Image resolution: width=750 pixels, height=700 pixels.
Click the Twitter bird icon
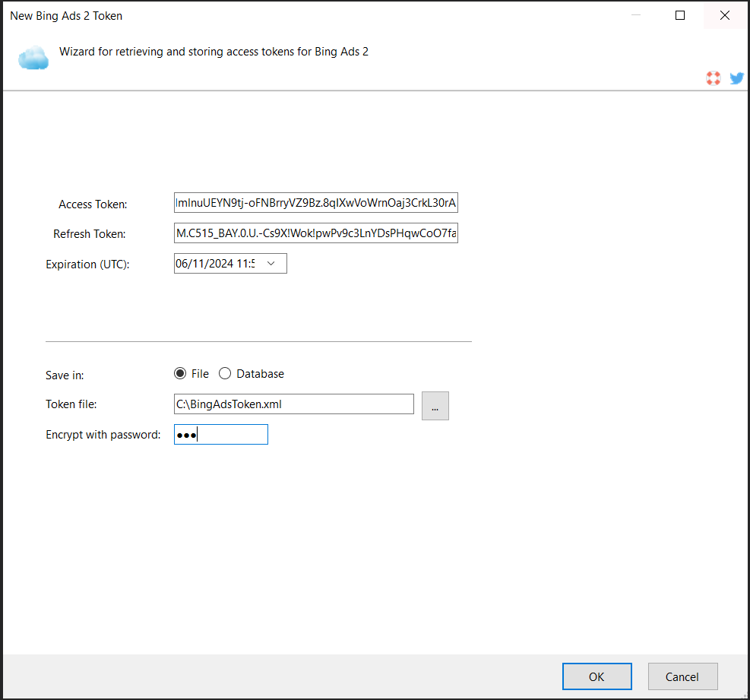tap(736, 78)
